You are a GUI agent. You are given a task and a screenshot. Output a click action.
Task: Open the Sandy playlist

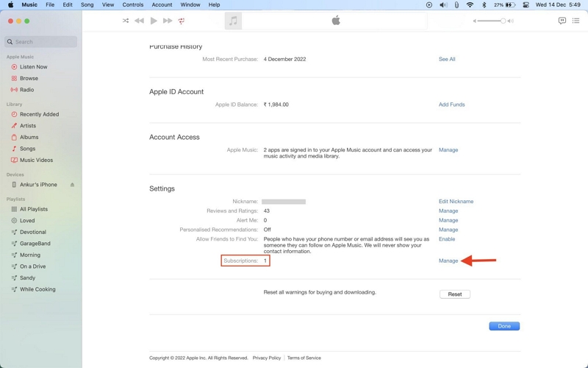[x=27, y=278]
